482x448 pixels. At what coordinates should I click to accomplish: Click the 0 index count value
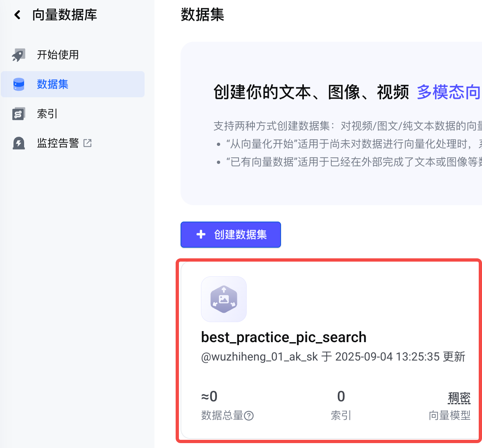point(341,396)
